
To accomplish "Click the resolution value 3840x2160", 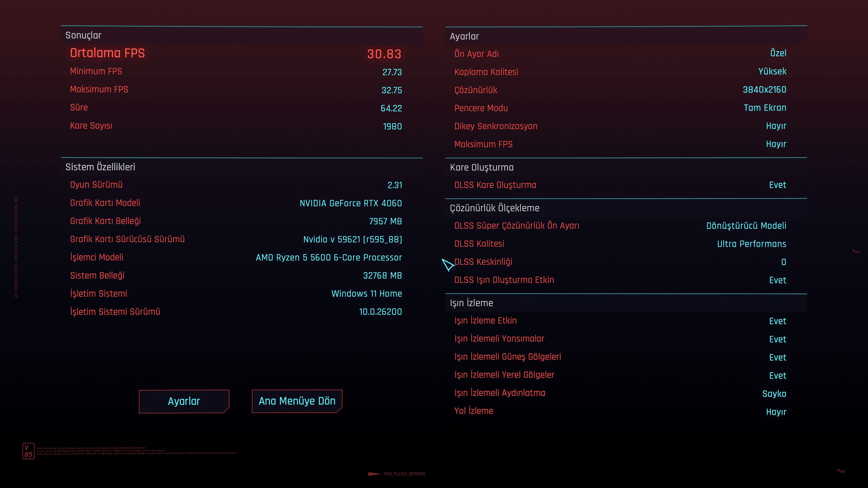I will pyautogui.click(x=764, y=90).
